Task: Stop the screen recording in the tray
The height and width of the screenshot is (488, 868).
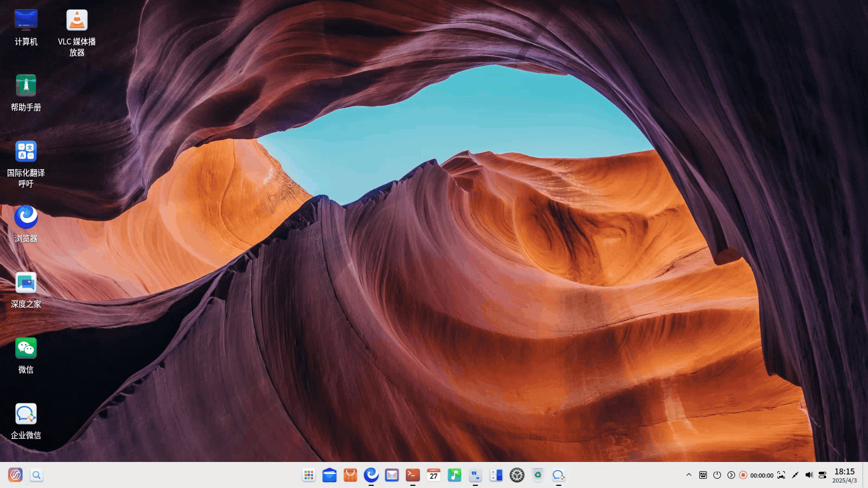Action: (743, 475)
